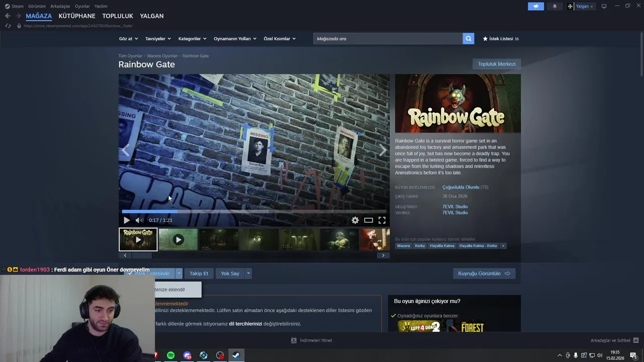Show previous media with left arrow overlay
The width and height of the screenshot is (644, 362).
126,150
